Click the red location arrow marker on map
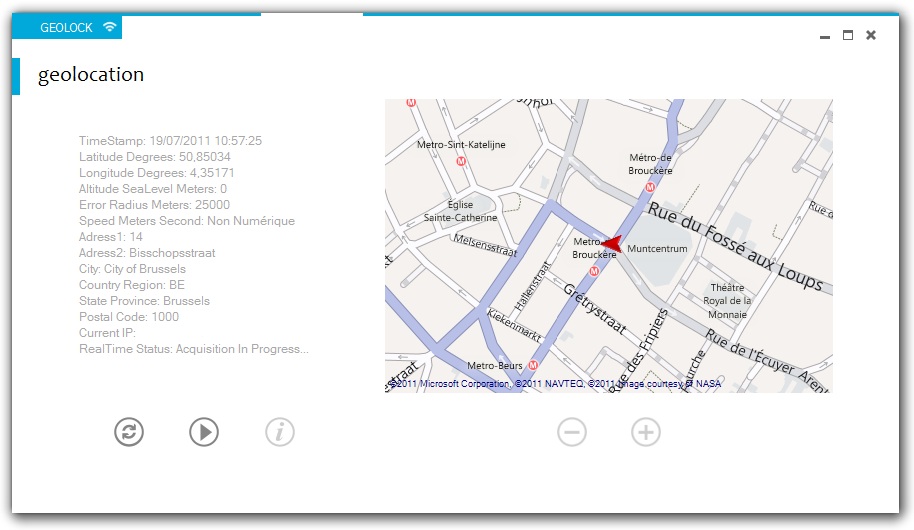 click(613, 244)
